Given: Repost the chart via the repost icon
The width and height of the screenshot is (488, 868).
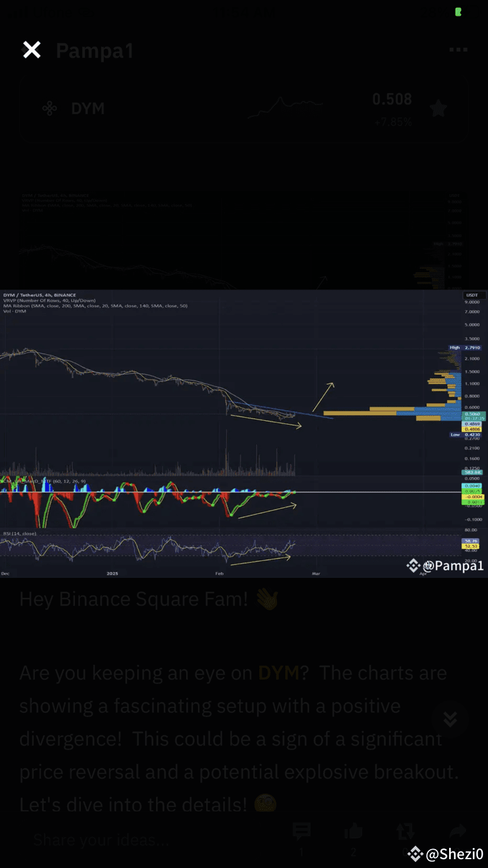Looking at the screenshot, I should point(405,831).
